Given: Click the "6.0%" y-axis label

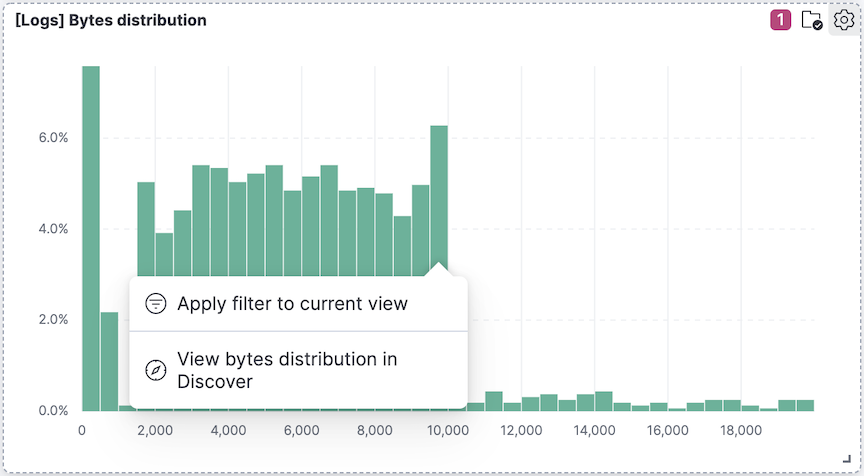Looking at the screenshot, I should [x=49, y=138].
